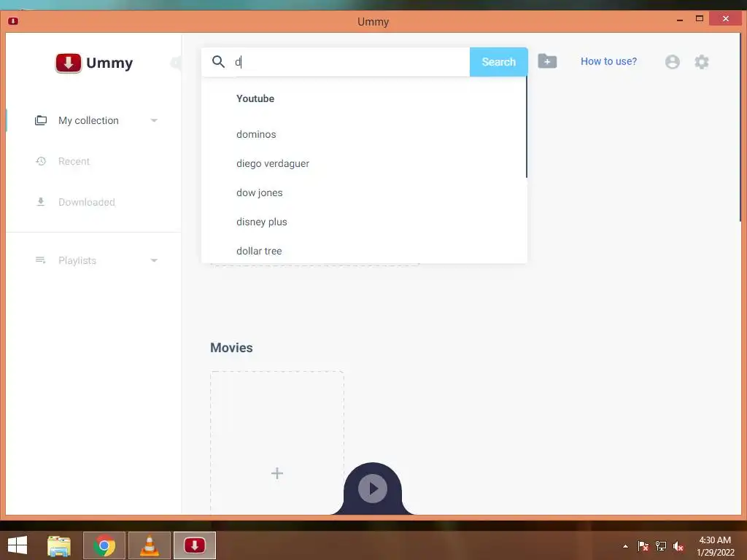Click the Ummy logo in sidebar
The image size is (747, 560).
[x=94, y=63]
